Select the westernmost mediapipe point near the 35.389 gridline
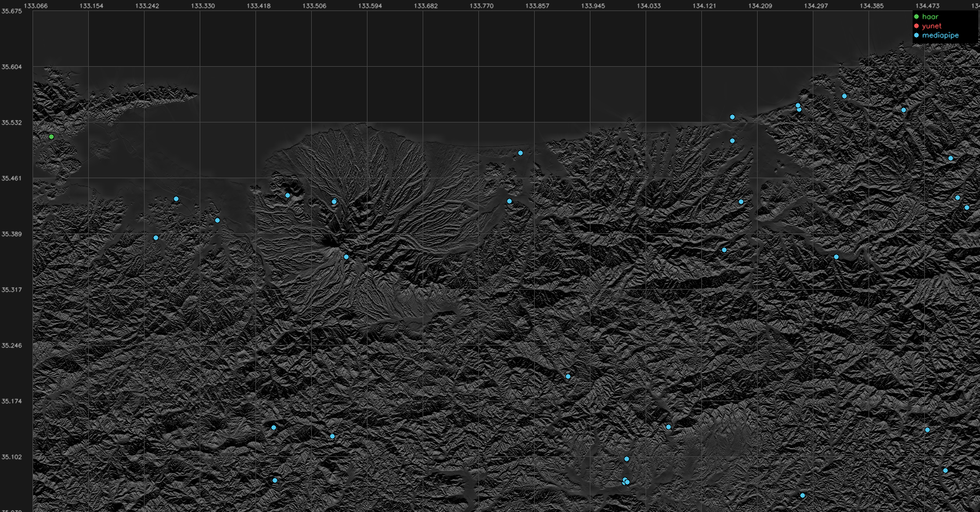 [156, 238]
